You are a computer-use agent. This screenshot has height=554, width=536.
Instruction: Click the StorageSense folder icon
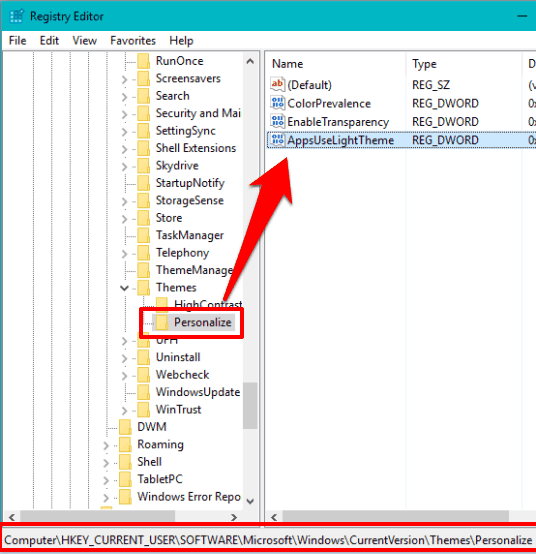pos(144,200)
